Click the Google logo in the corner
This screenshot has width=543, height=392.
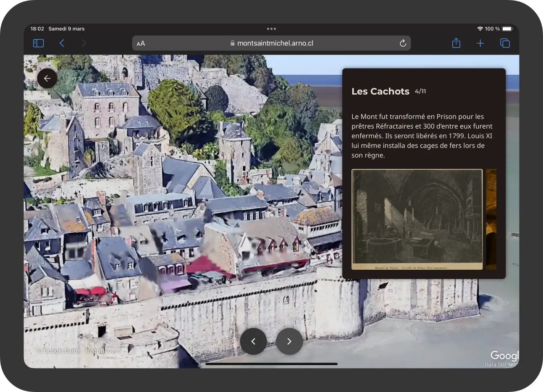[x=504, y=355]
